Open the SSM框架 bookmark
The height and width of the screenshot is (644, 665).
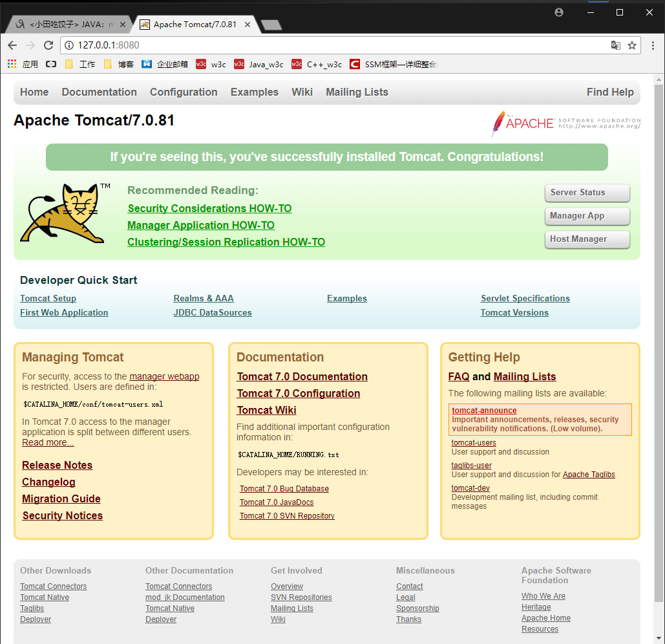click(394, 64)
